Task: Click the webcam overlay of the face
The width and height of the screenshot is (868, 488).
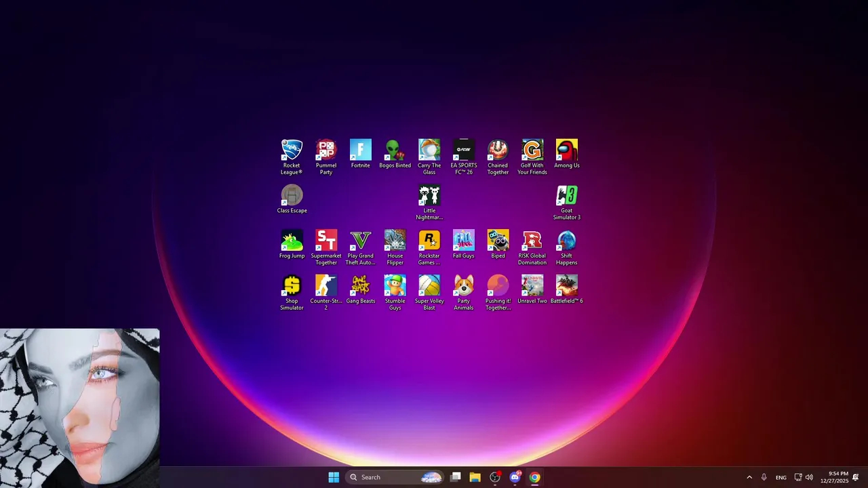Action: [79, 408]
